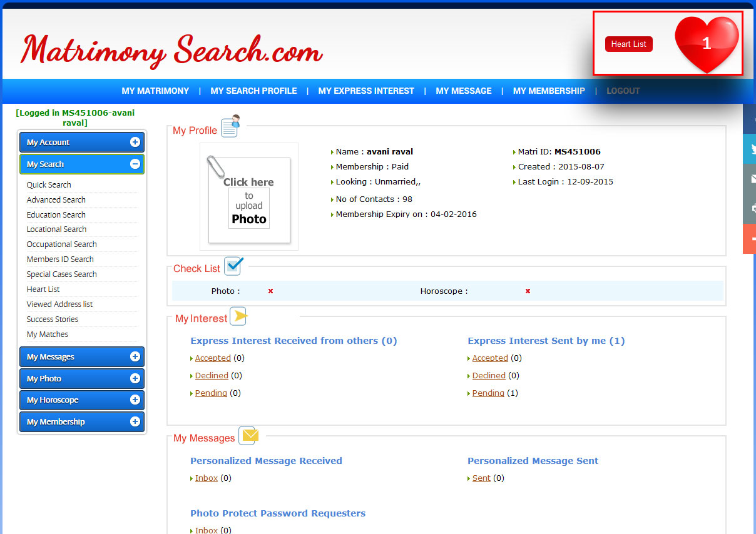
Task: Click the My Messages envelope icon
Action: pyautogui.click(x=248, y=435)
